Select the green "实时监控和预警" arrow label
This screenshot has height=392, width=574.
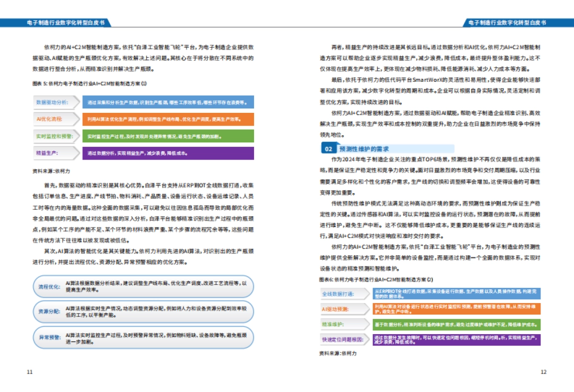(54, 136)
